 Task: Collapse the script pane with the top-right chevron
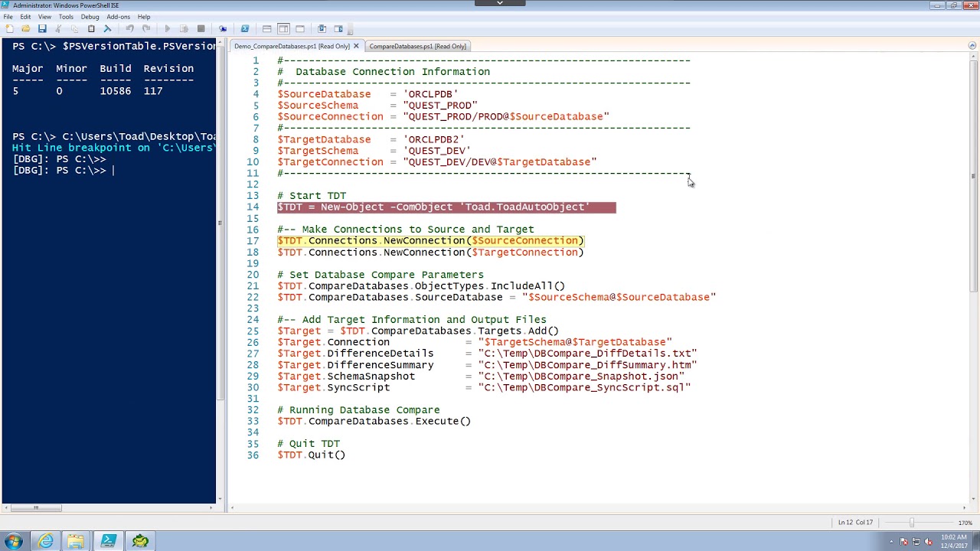971,44
